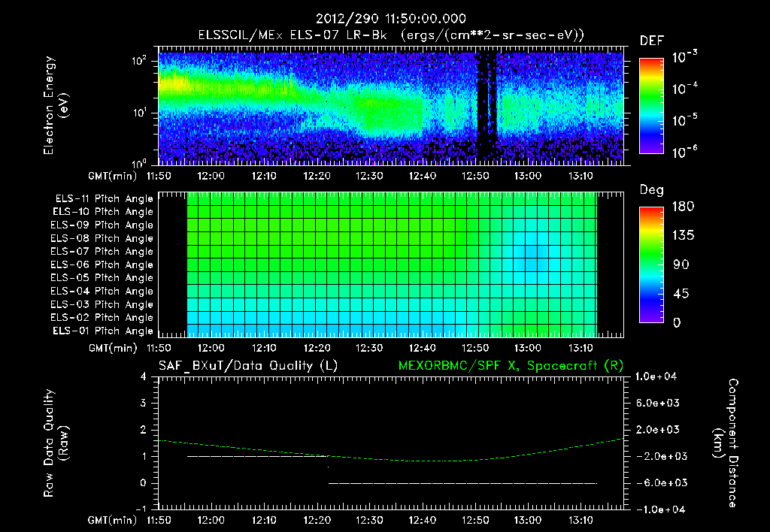The image size is (770, 532).
Task: Select the ELS-06 Pitch Angle row label
Action: (x=102, y=265)
